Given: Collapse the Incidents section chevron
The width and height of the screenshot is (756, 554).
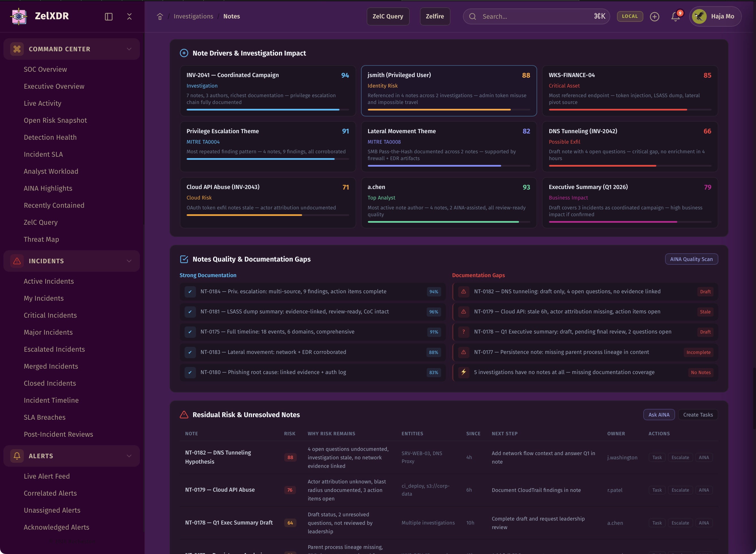Looking at the screenshot, I should [x=129, y=261].
